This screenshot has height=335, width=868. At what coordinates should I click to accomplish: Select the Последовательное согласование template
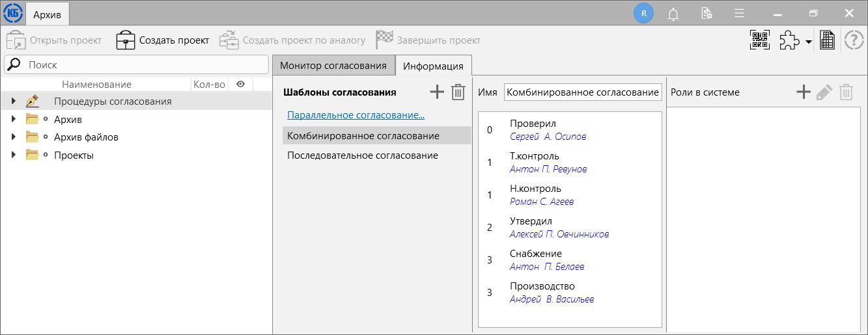click(x=363, y=155)
